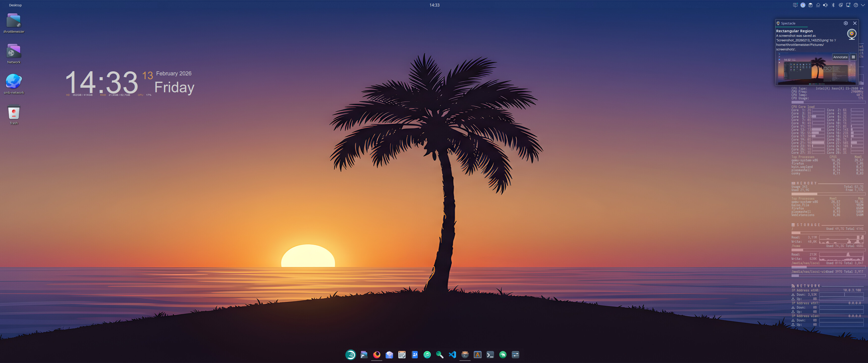The height and width of the screenshot is (363, 868).
Task: Click the Annotate button
Action: coord(840,57)
